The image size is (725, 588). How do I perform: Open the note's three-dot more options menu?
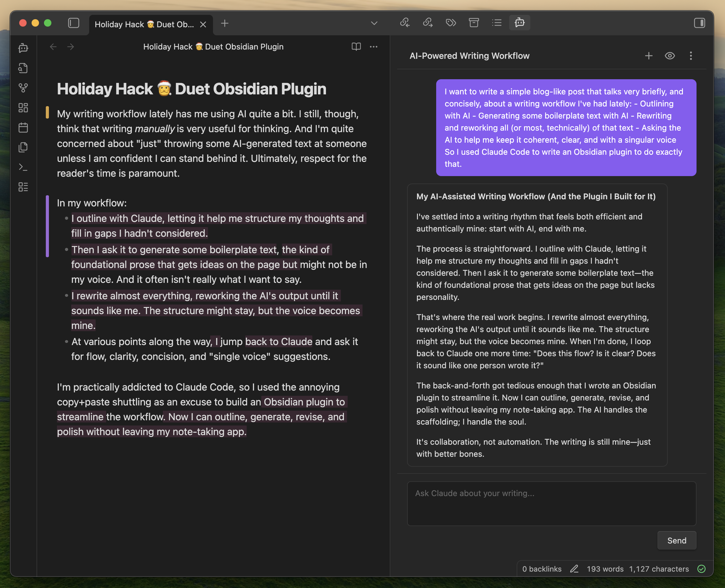pos(373,47)
